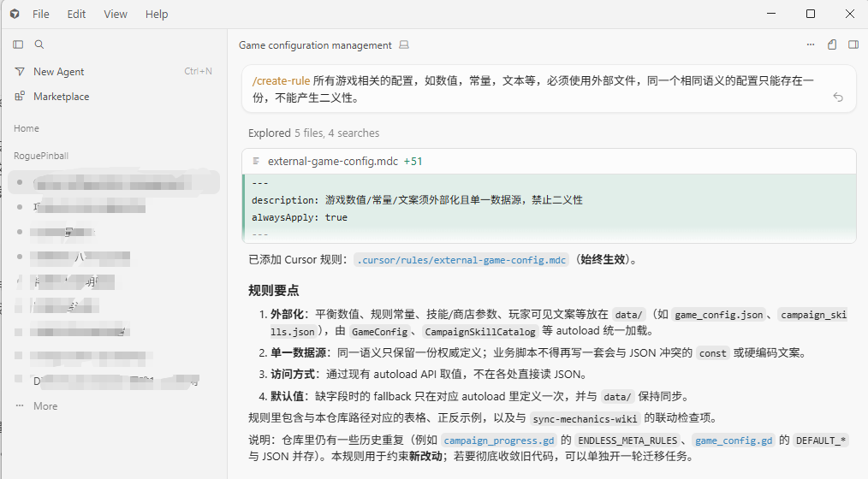Maximize the Cursor window

(811, 14)
